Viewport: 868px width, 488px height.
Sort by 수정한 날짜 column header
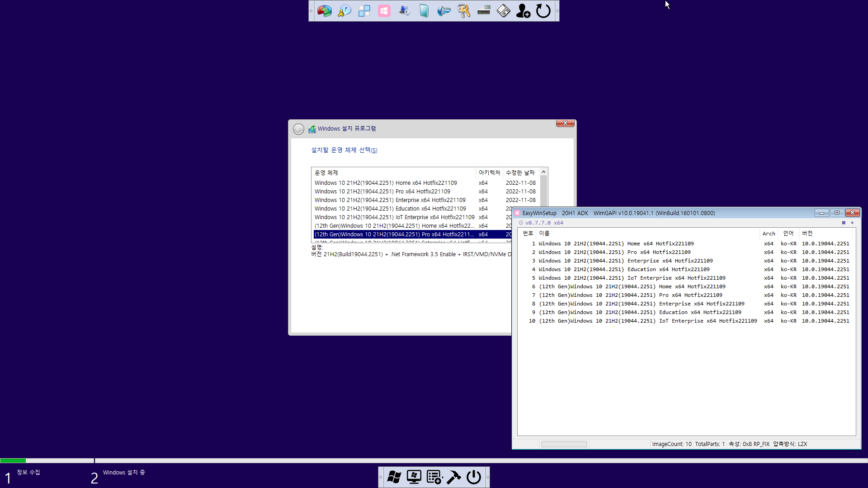[x=520, y=173]
